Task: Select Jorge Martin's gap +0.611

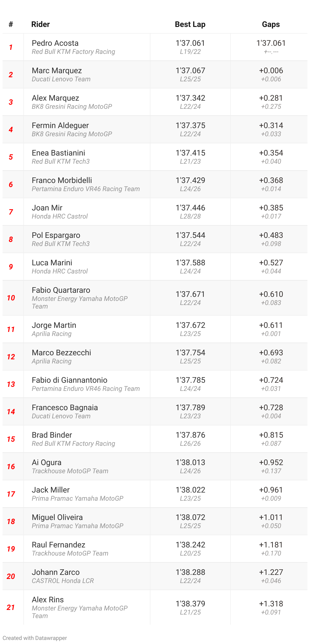Action: click(271, 325)
